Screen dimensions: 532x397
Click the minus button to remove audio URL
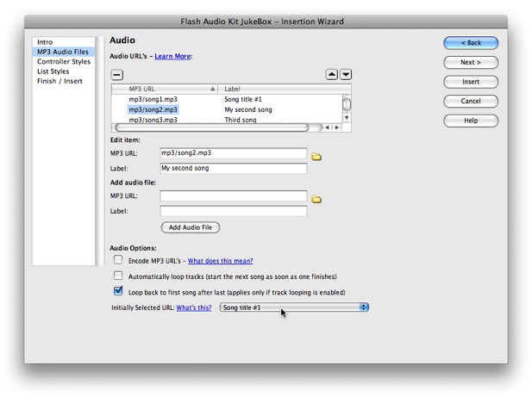pos(117,75)
